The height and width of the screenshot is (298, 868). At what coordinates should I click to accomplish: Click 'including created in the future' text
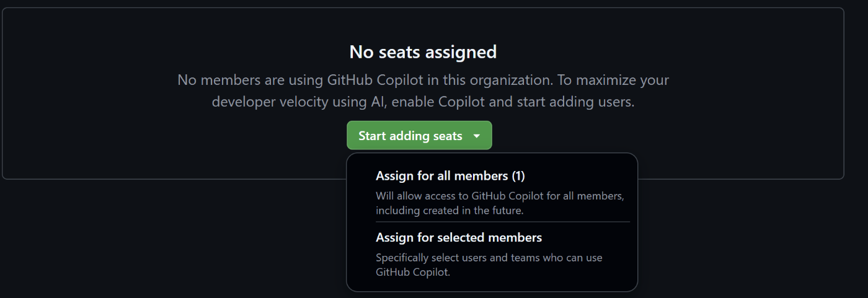(x=450, y=210)
